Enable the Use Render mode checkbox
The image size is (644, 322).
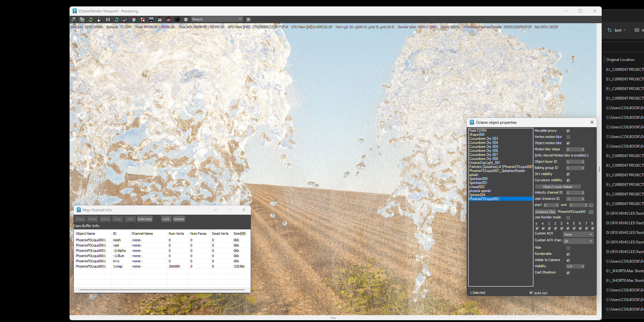pyautogui.click(x=568, y=217)
